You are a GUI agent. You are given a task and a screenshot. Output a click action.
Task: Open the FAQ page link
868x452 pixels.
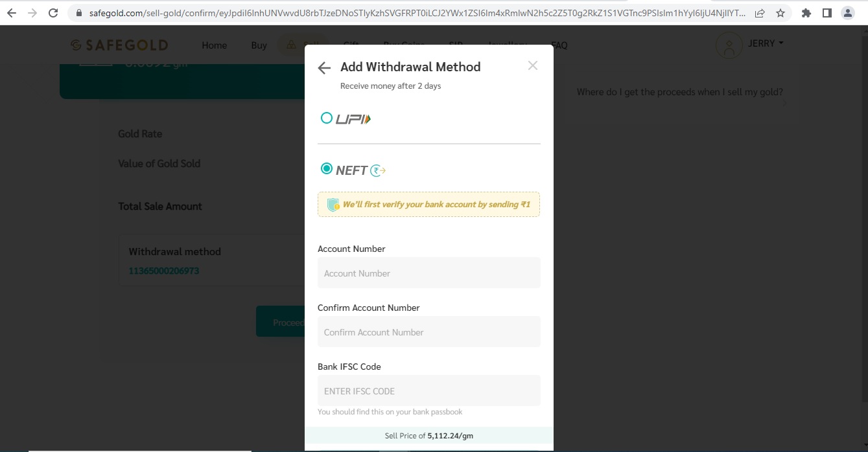[x=559, y=45]
